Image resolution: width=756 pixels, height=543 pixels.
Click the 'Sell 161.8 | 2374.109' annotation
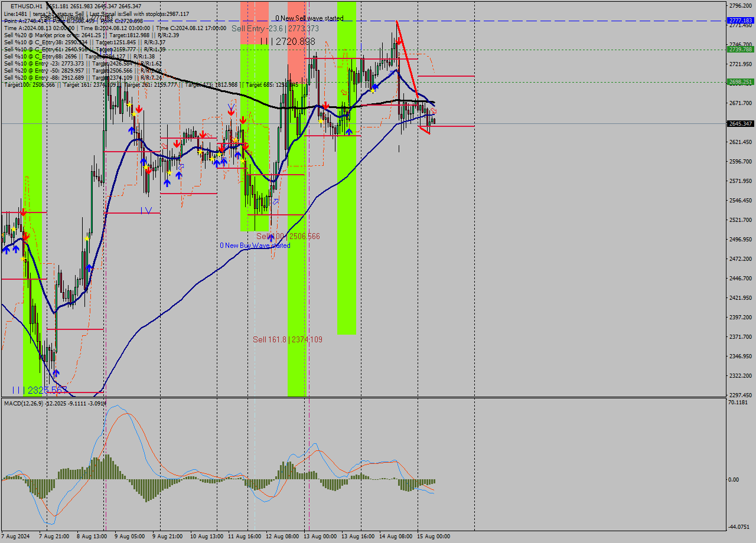pyautogui.click(x=288, y=339)
